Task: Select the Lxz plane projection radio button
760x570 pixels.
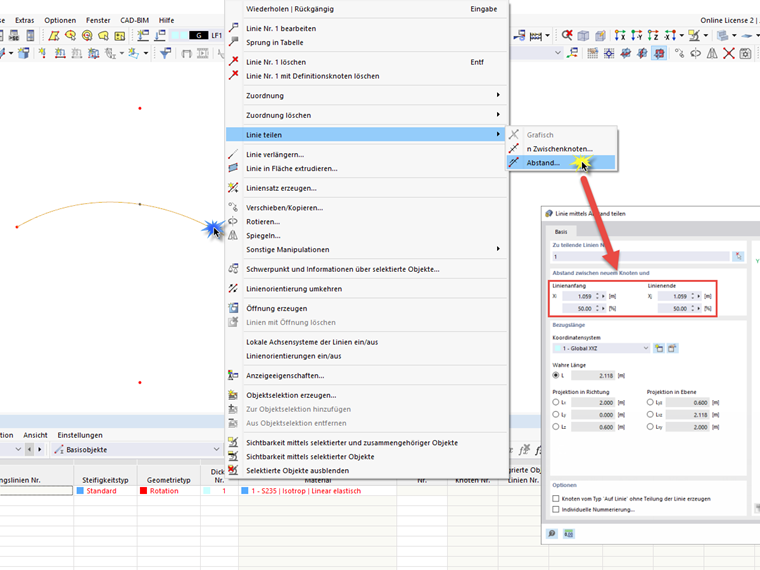Action: (650, 414)
